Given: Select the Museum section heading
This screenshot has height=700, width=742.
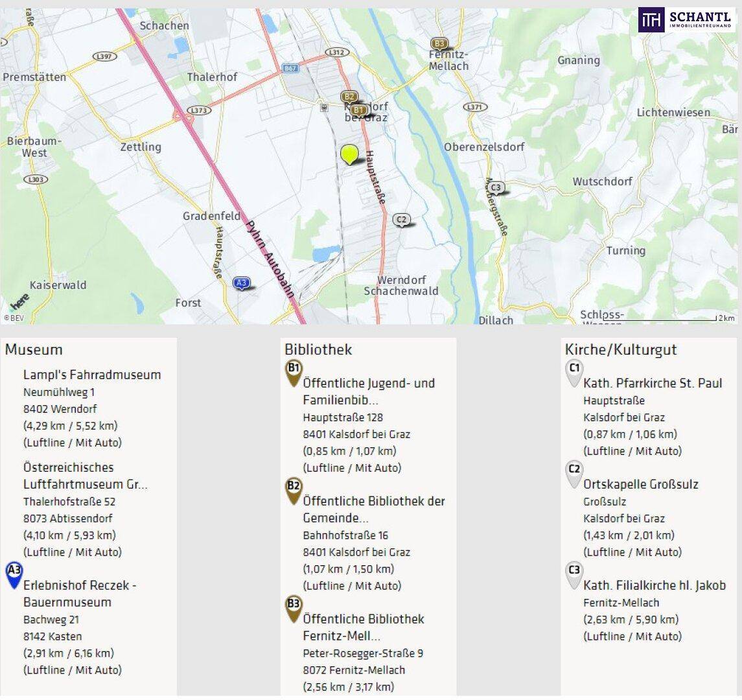Looking at the screenshot, I should click(34, 350).
